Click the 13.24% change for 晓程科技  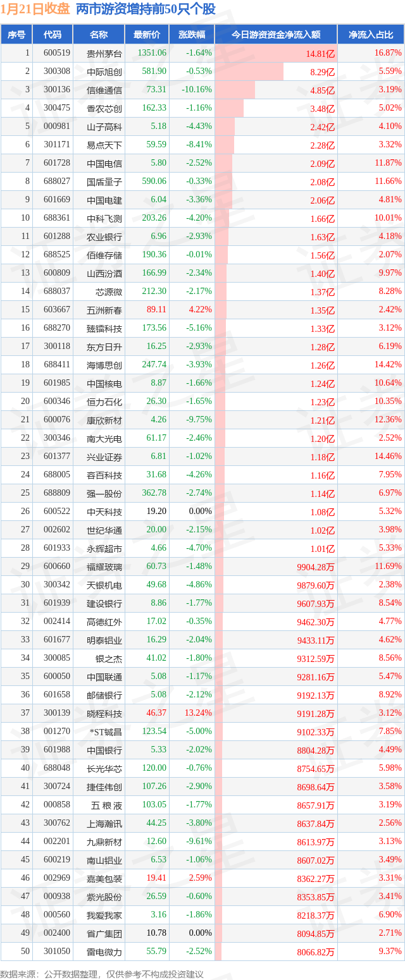coord(197,713)
